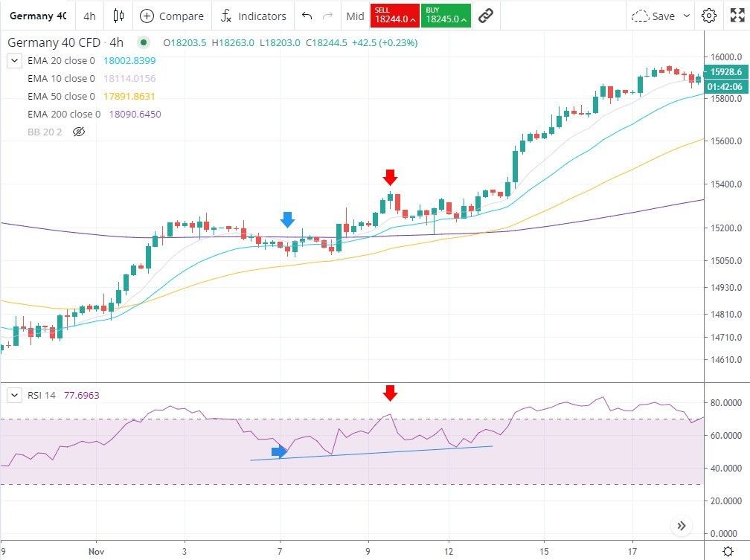Click the high value H18263.0
Screen dimensions: 750x560
click(x=233, y=42)
